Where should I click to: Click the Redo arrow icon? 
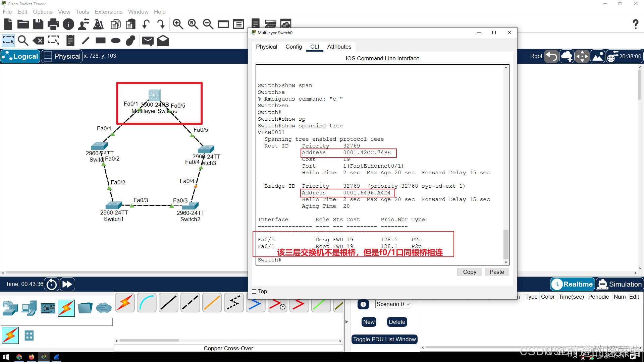pyautogui.click(x=161, y=24)
